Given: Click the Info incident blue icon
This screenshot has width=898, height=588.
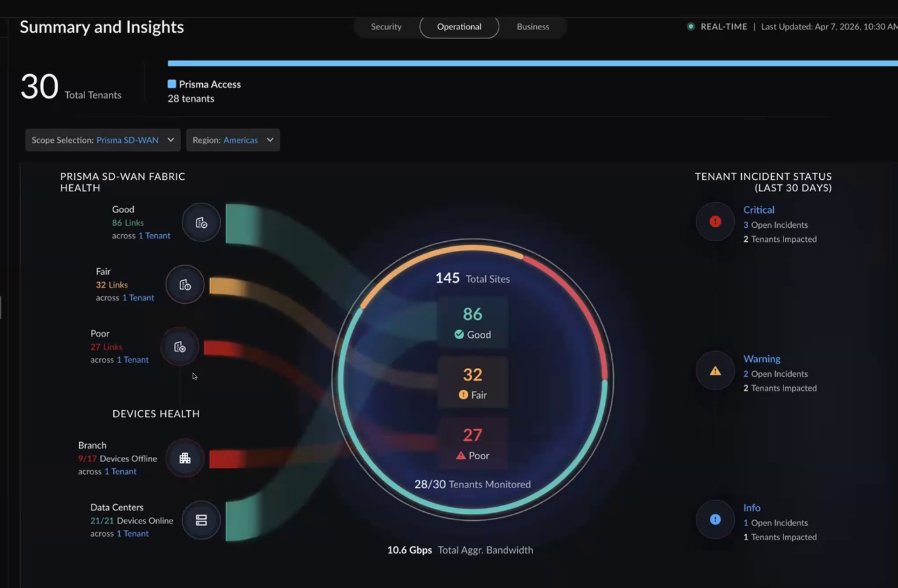Looking at the screenshot, I should [715, 520].
